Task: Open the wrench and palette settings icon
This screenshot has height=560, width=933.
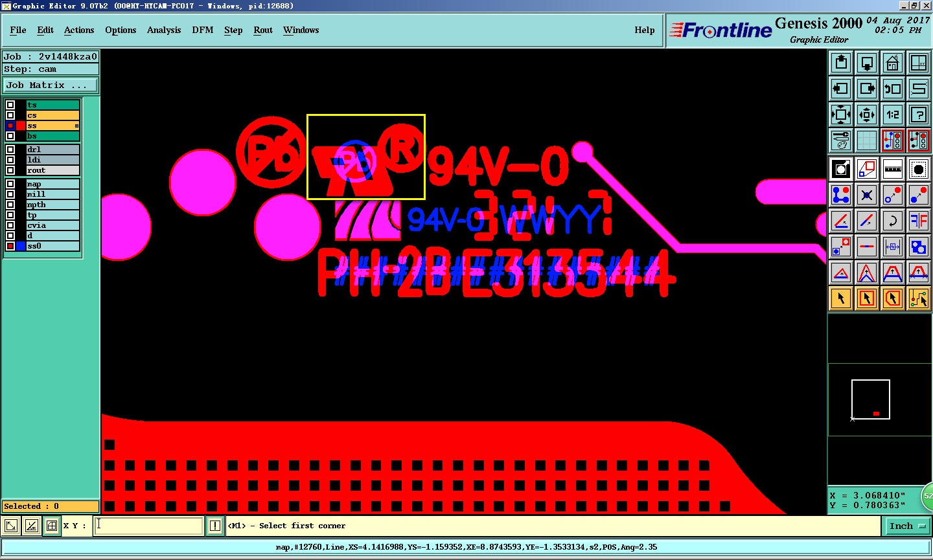Action: click(841, 140)
